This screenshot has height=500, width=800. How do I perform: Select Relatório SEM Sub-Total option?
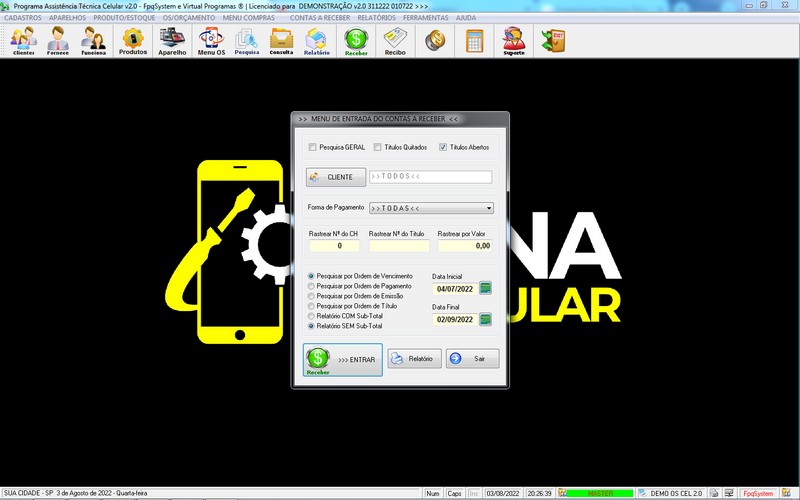click(311, 326)
